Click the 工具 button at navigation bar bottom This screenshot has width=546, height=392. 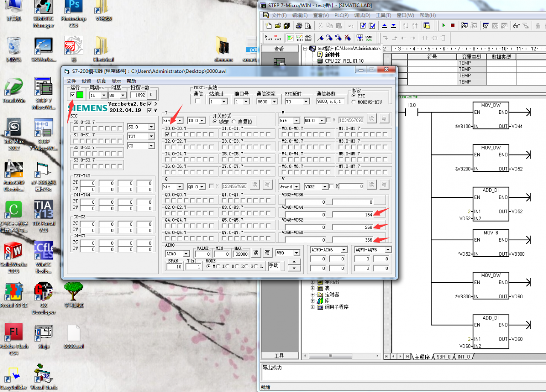279,356
